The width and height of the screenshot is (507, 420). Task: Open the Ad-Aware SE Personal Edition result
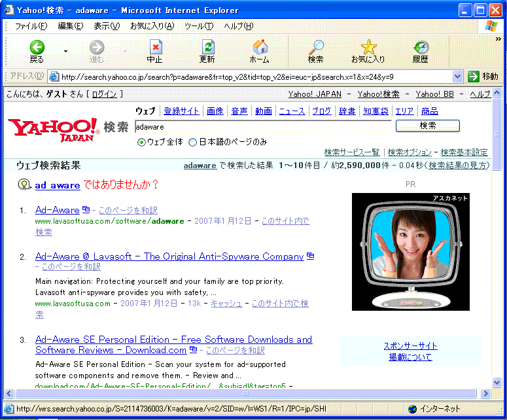coord(173,345)
